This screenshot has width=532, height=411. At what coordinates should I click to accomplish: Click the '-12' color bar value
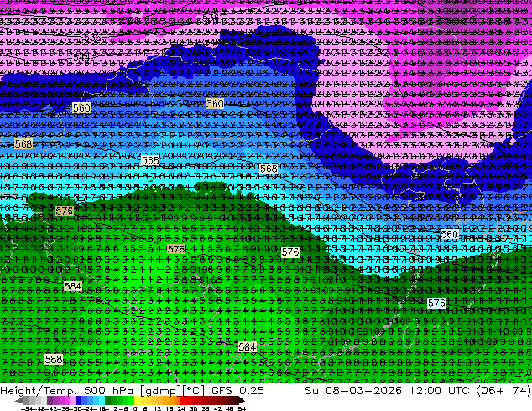tap(112, 409)
